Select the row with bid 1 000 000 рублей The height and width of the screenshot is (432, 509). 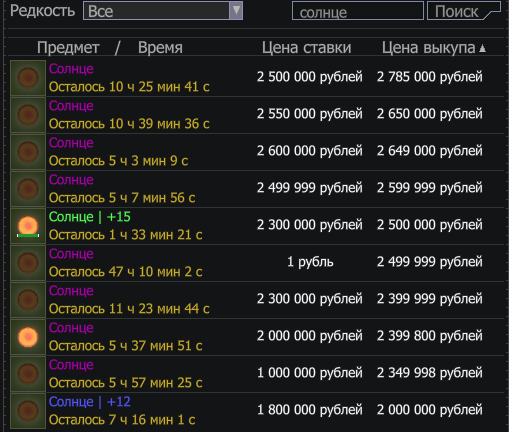[x=257, y=374]
